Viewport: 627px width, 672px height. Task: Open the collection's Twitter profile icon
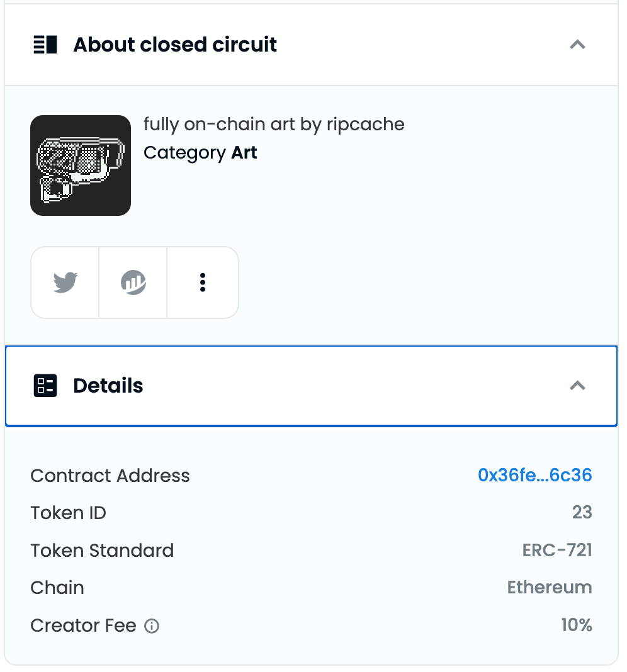pyautogui.click(x=65, y=283)
